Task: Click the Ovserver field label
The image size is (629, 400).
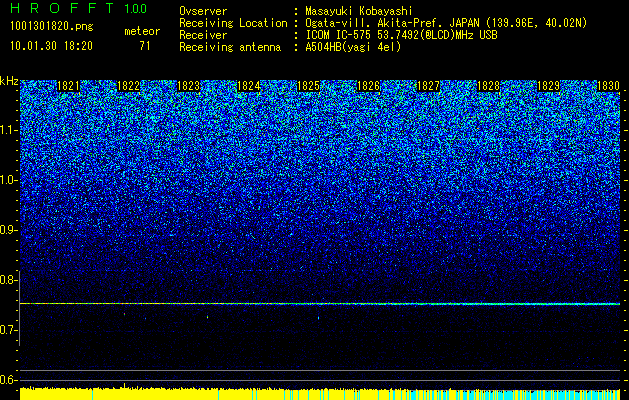Action: (x=203, y=11)
